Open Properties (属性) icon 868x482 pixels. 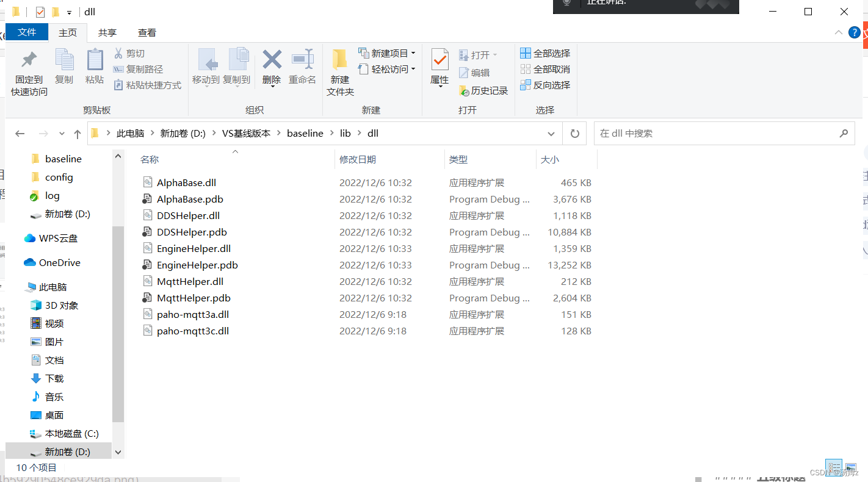pos(439,60)
